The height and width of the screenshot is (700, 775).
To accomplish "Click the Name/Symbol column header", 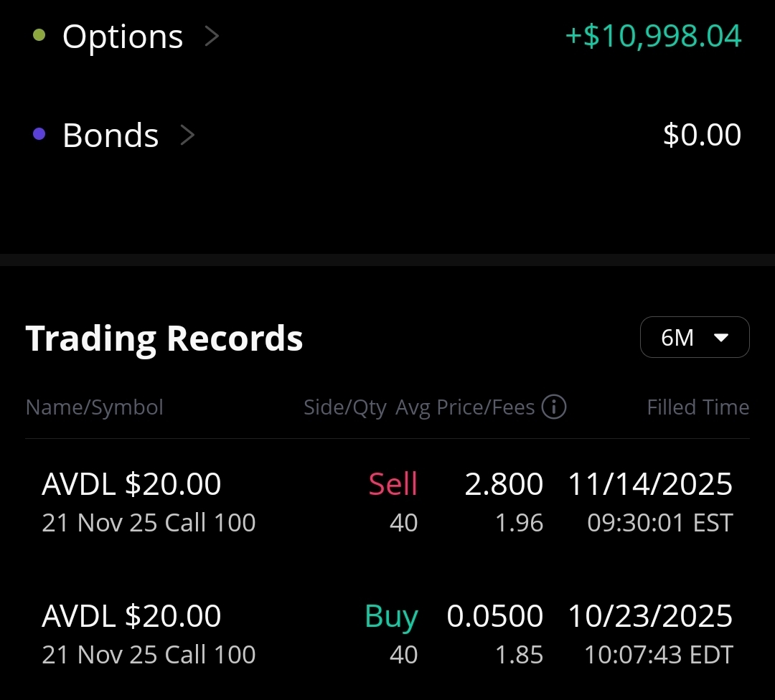I will tap(95, 407).
